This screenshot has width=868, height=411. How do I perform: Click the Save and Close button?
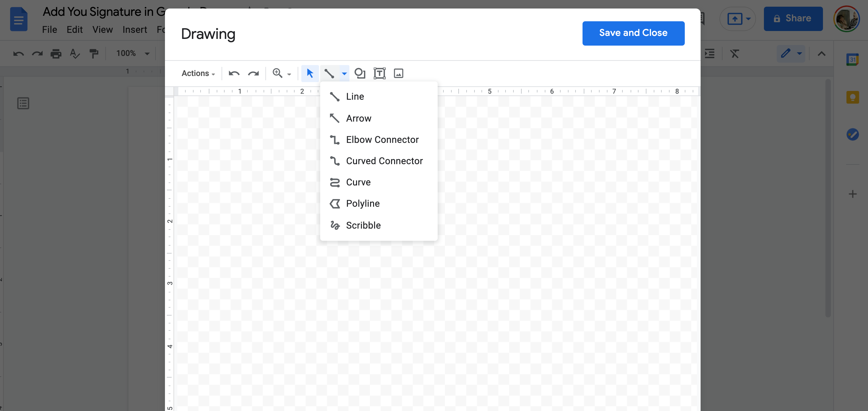[x=633, y=33]
